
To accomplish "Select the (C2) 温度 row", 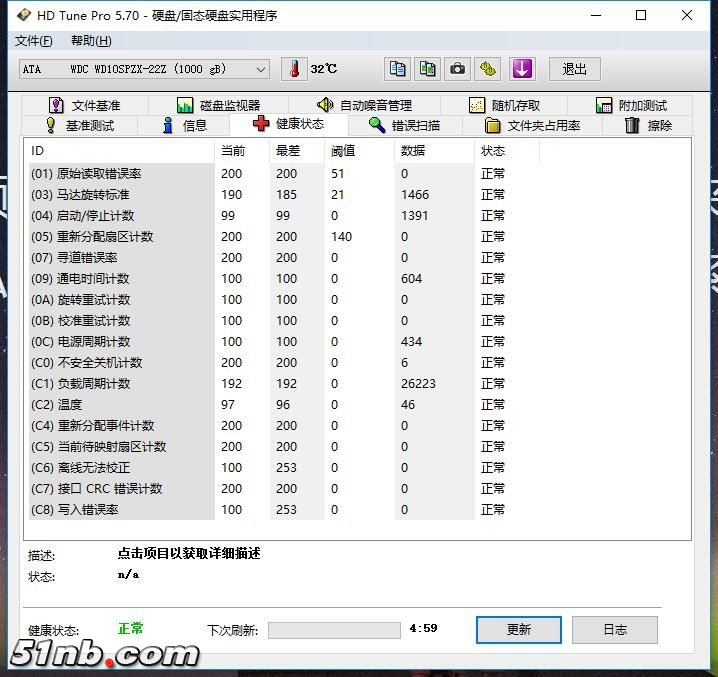I will (x=120, y=405).
